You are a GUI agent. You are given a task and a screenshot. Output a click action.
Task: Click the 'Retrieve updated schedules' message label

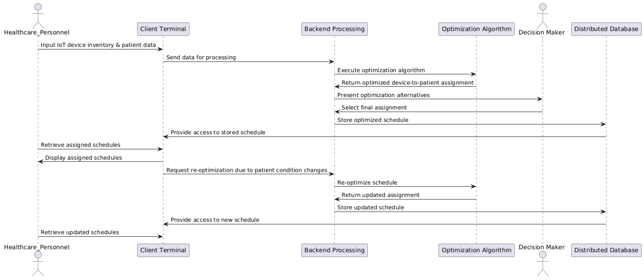point(80,232)
